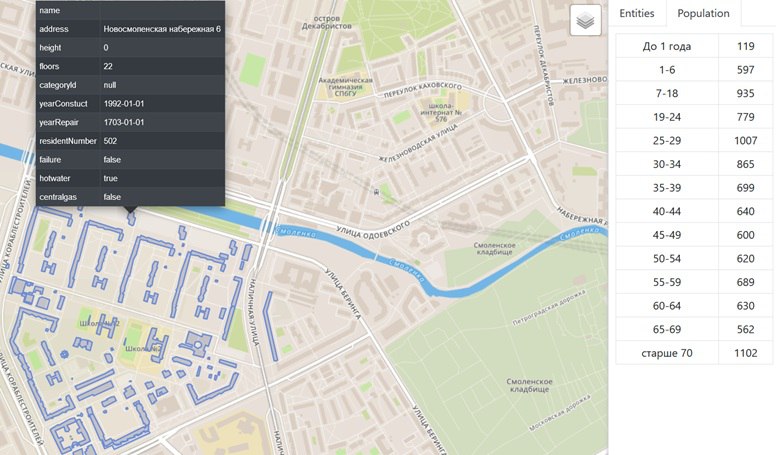This screenshot has height=455, width=776.
Task: Click the hotwater row in popup
Action: coord(129,178)
